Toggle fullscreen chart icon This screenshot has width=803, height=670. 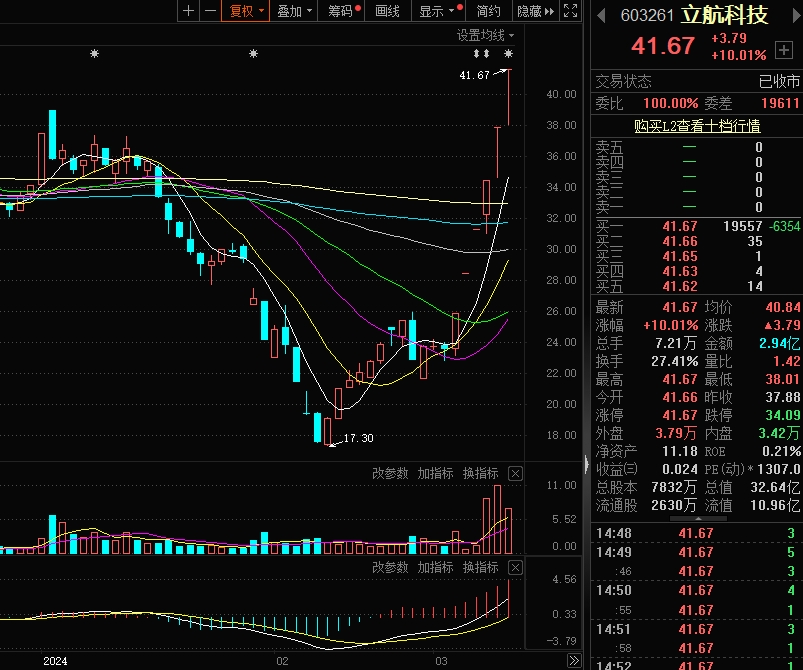click(x=570, y=11)
